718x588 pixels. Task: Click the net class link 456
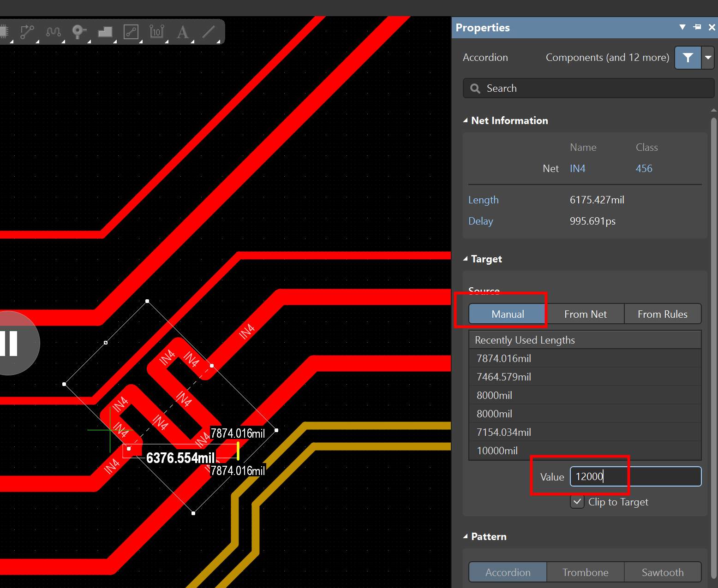pos(644,169)
